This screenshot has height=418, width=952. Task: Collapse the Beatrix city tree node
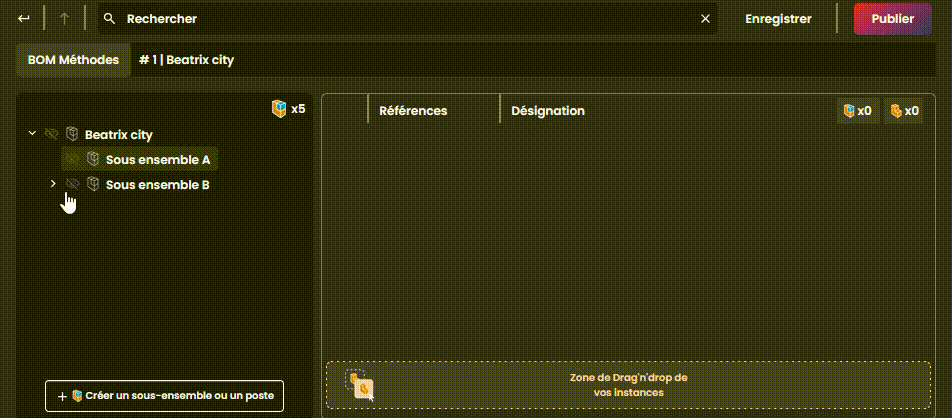pos(32,133)
